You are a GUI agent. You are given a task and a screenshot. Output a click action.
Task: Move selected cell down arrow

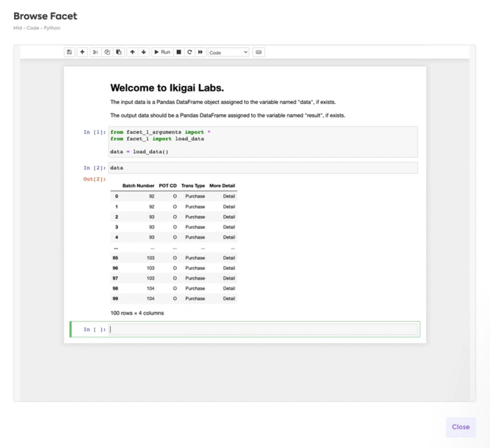click(x=144, y=52)
